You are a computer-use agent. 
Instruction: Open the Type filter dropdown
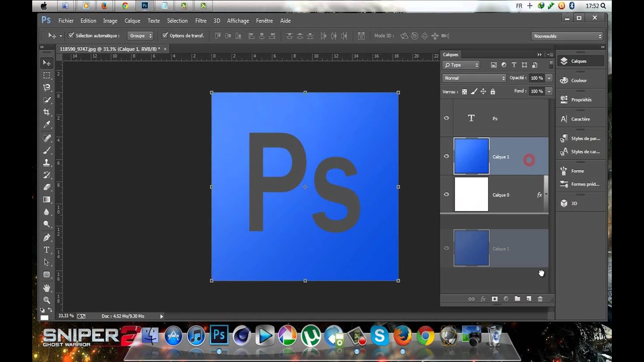click(461, 65)
